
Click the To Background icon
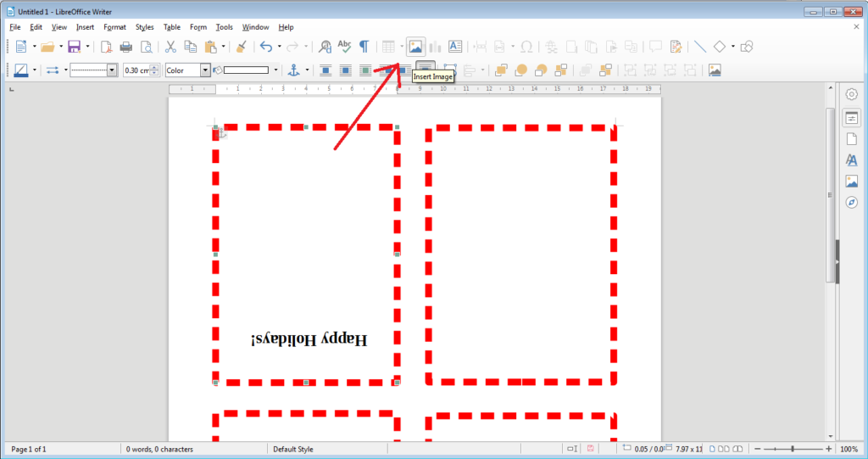coord(605,70)
